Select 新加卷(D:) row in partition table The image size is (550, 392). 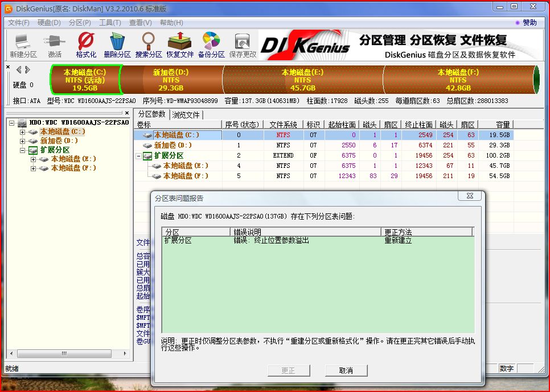[x=324, y=145]
